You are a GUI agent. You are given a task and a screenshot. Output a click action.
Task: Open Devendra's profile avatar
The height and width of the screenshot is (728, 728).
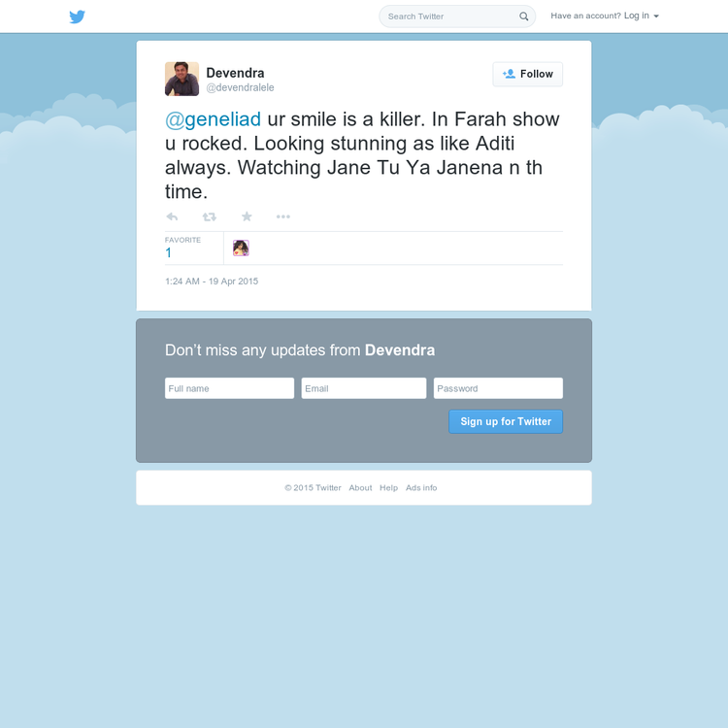point(182,79)
